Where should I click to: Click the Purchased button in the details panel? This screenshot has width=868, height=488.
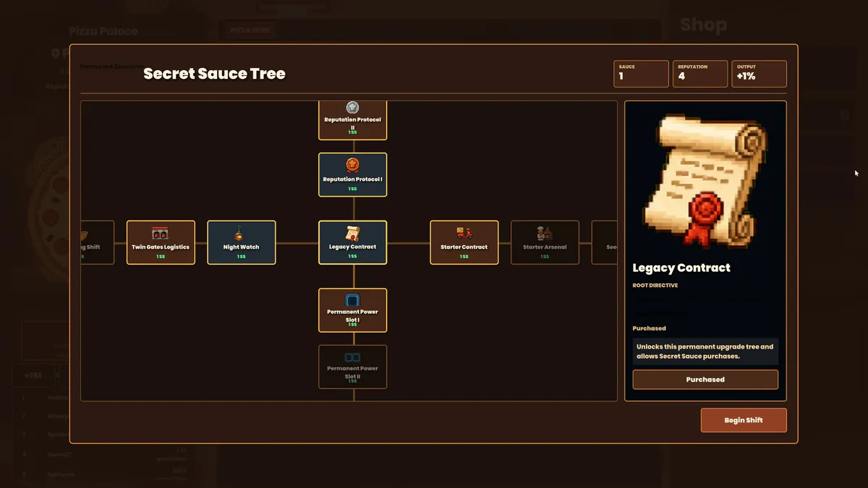705,380
